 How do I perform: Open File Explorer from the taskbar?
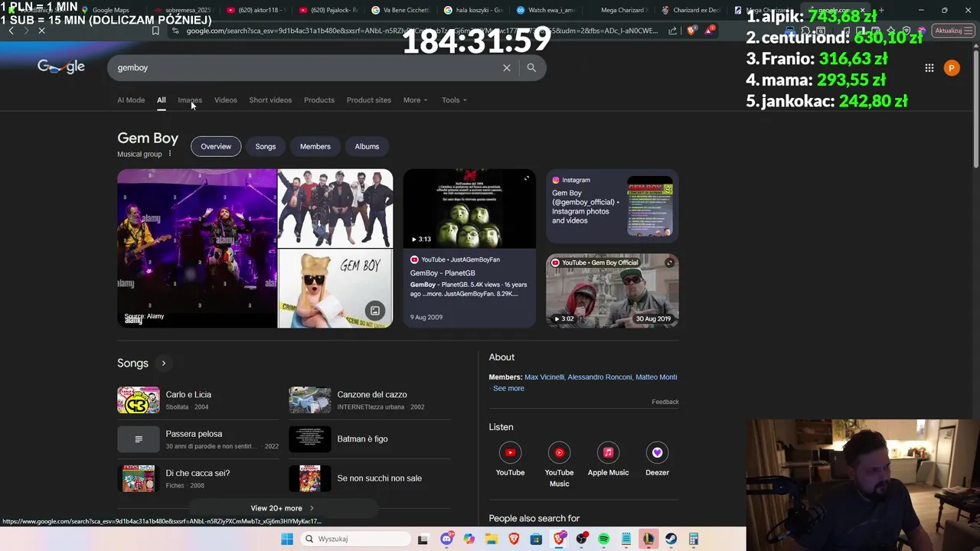(x=492, y=539)
